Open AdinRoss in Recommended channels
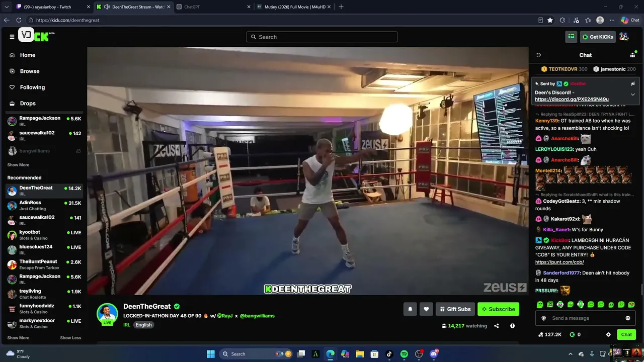 [x=44, y=206]
